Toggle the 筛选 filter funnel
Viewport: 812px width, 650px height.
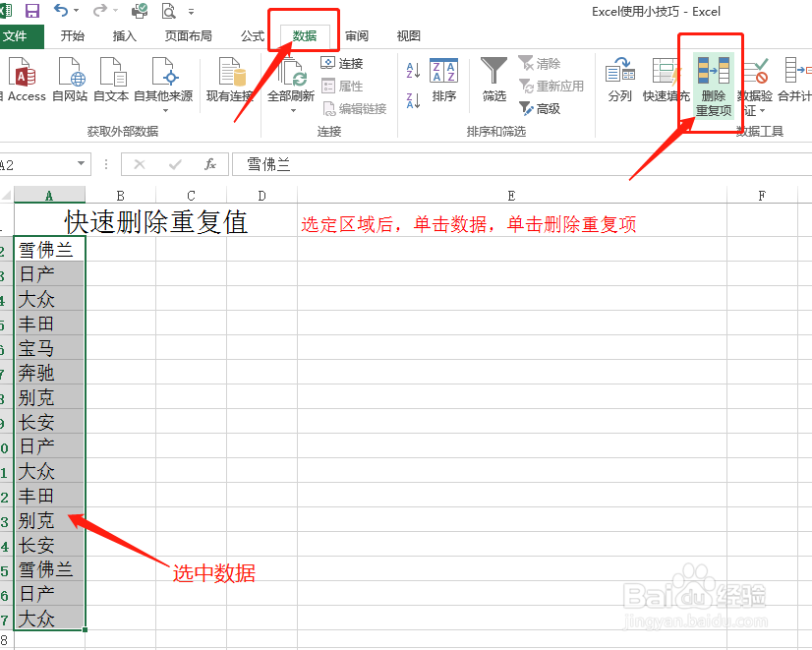[494, 81]
